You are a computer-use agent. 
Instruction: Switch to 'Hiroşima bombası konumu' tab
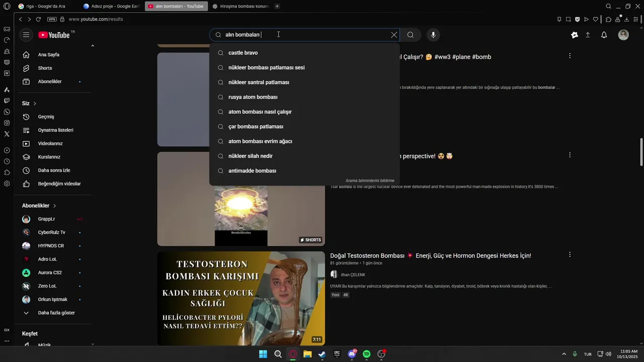[240, 6]
